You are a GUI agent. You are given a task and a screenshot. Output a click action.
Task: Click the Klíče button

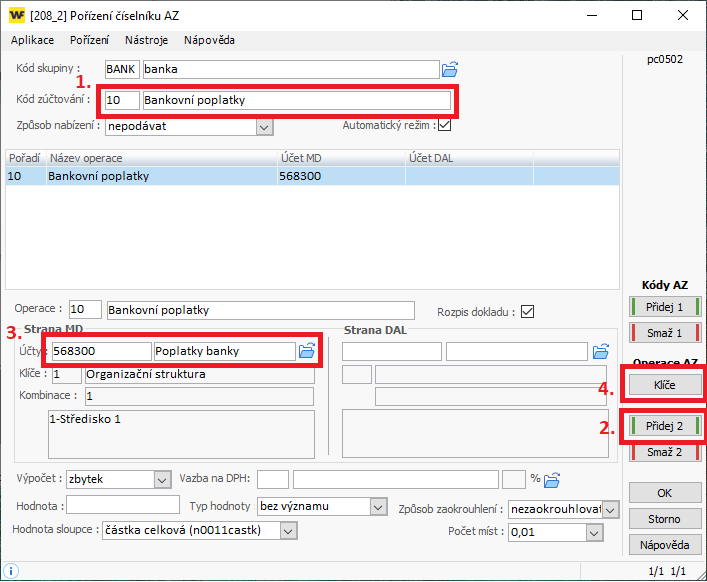[665, 384]
